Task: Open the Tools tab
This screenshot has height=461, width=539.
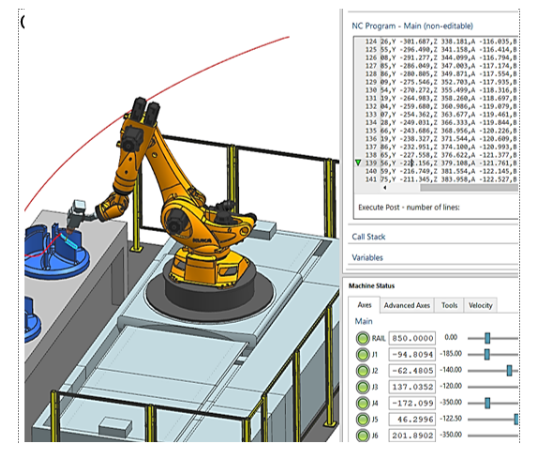Action: point(449,305)
